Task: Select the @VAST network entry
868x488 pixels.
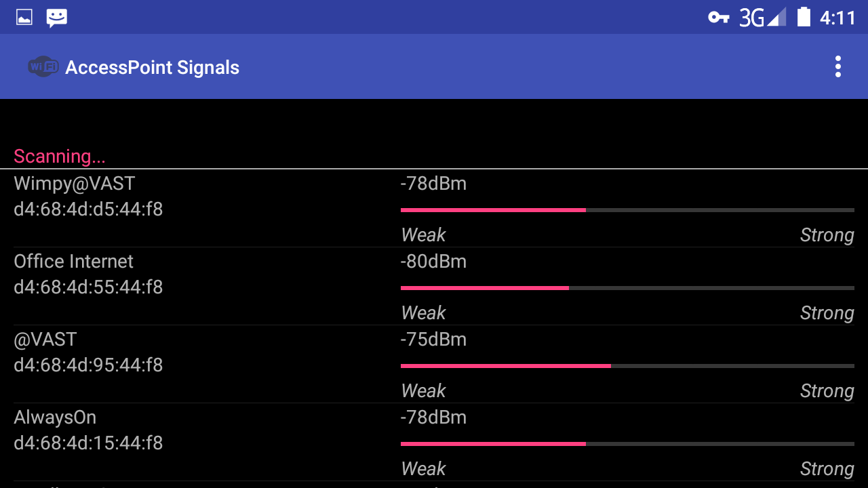Action: (x=45, y=340)
